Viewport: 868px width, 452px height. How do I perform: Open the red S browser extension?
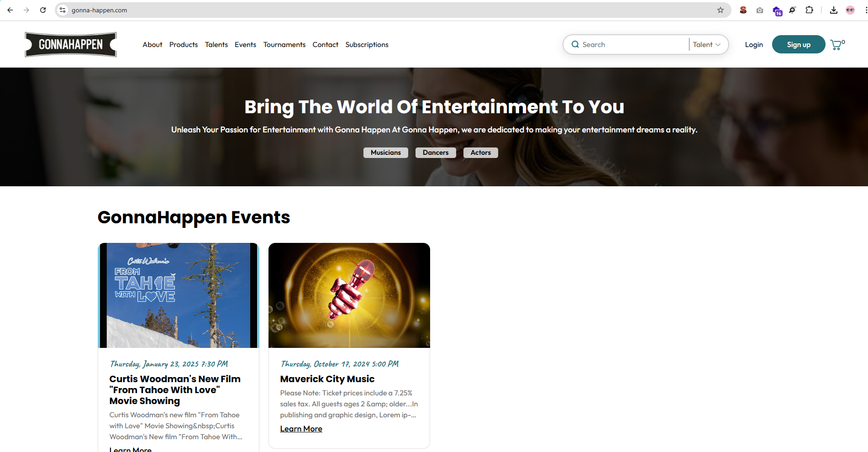tap(743, 10)
